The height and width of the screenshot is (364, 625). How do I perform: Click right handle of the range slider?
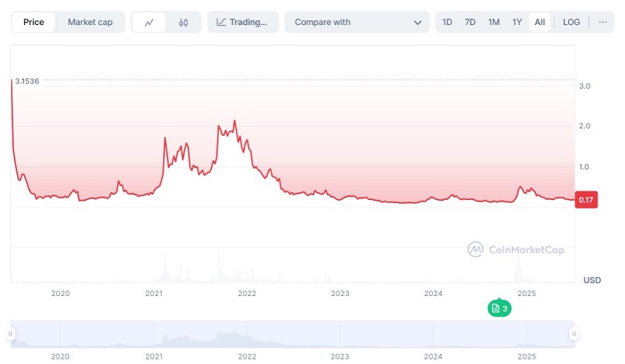click(574, 334)
